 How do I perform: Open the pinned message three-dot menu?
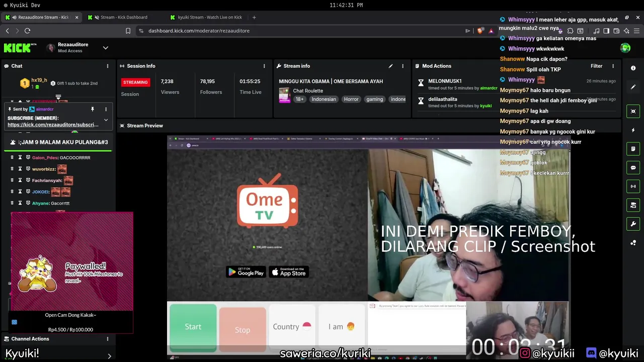106,109
